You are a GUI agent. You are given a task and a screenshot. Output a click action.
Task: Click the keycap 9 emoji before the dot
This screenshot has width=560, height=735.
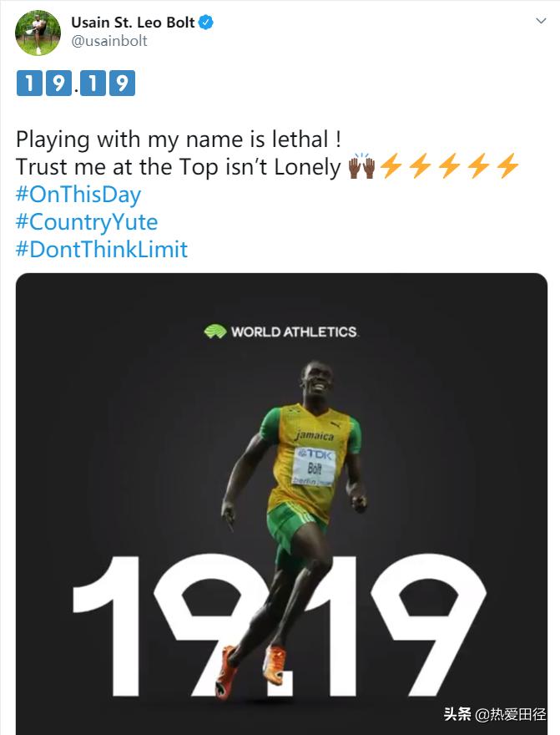click(58, 84)
